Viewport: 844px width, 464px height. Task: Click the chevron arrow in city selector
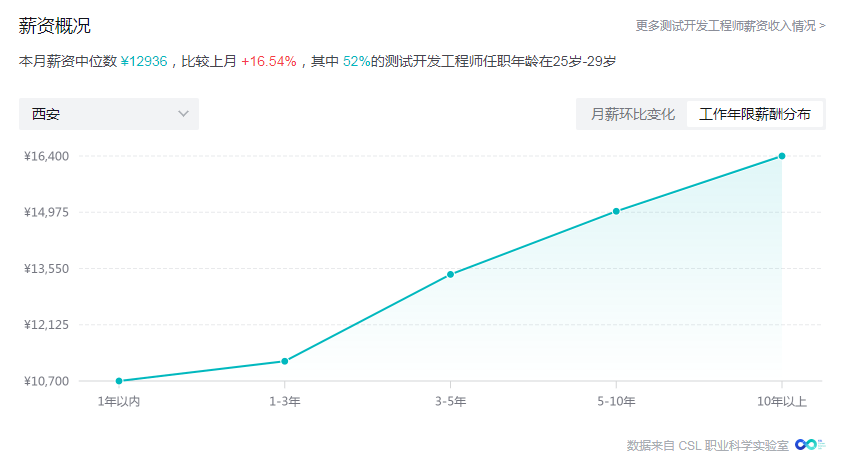[x=184, y=114]
